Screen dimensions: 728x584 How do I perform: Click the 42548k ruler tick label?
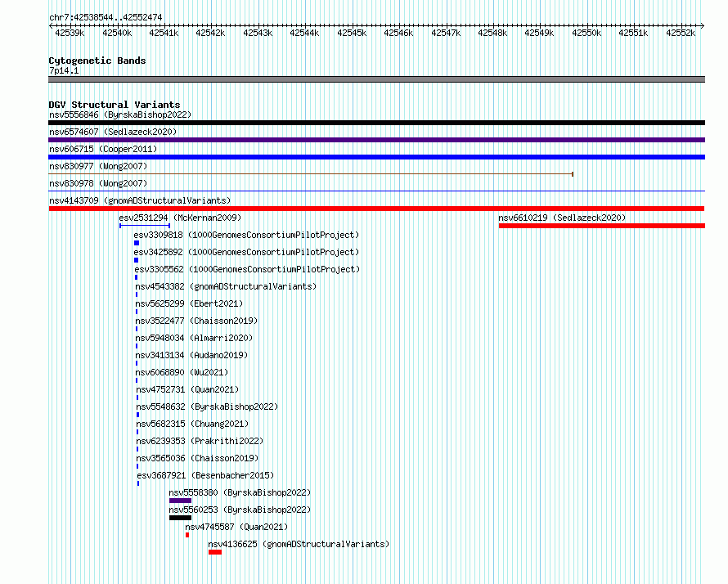pyautogui.click(x=492, y=33)
